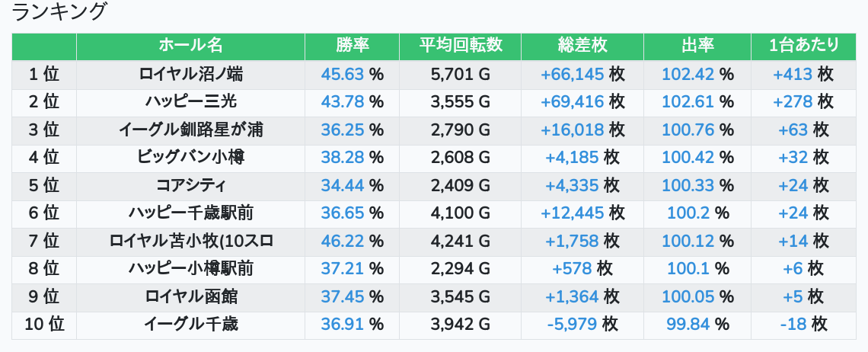Click ビッグバン小樽 hall name
This screenshot has width=868, height=352.
point(190,157)
